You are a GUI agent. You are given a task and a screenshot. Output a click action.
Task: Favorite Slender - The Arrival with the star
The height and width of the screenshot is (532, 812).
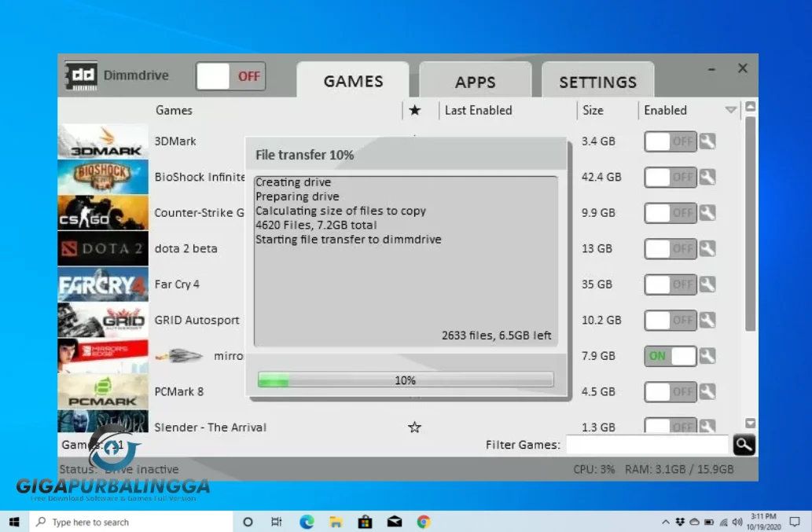414,427
